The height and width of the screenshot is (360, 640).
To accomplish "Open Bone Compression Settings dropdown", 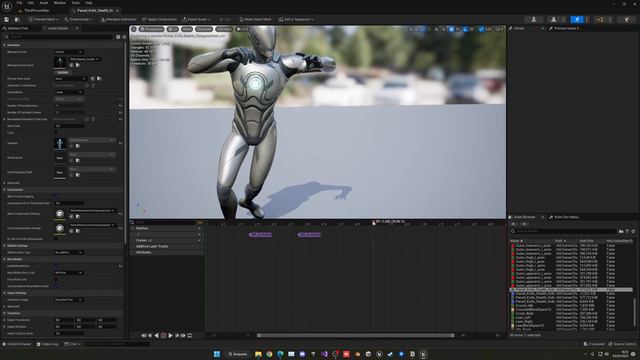I will [x=92, y=211].
